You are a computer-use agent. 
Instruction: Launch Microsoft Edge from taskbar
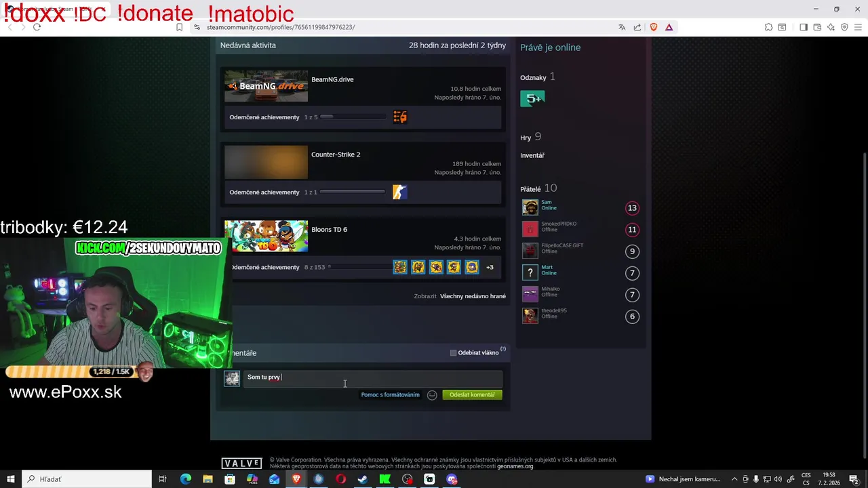186,479
